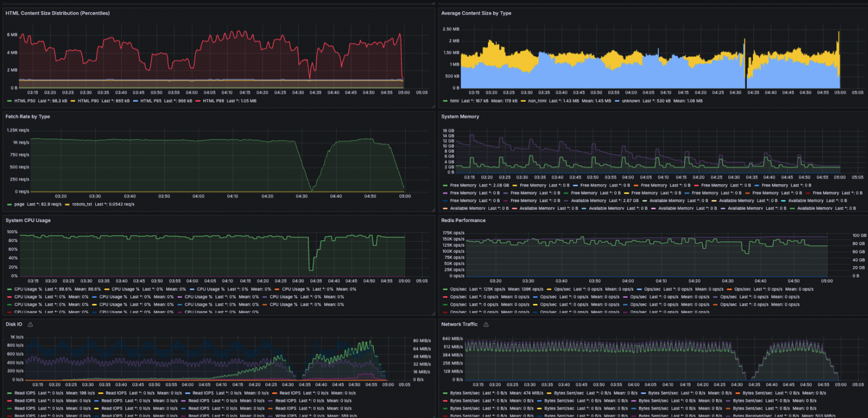Toggle the 'page' series in Fetch Rate legend
This screenshot has width=868, height=418.
tap(19, 204)
